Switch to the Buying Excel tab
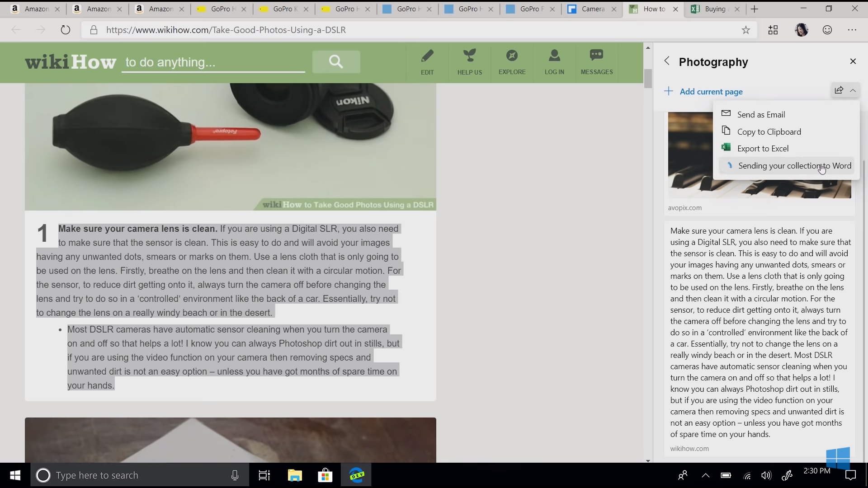 click(714, 9)
